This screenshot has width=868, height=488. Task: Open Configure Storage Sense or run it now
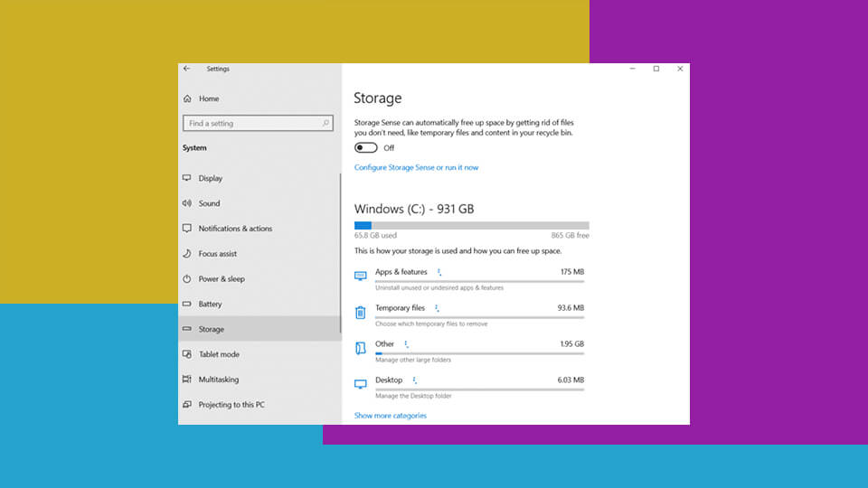click(416, 167)
